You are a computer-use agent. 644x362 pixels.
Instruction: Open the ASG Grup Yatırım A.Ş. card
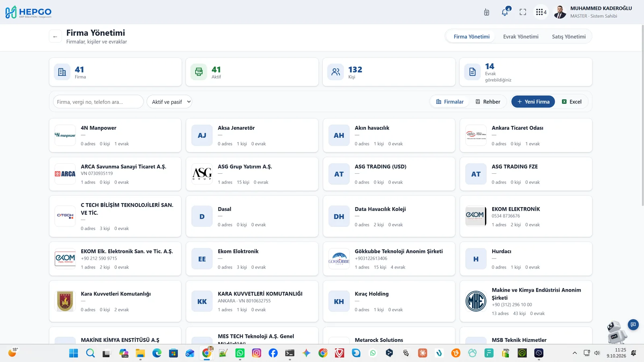tap(252, 174)
